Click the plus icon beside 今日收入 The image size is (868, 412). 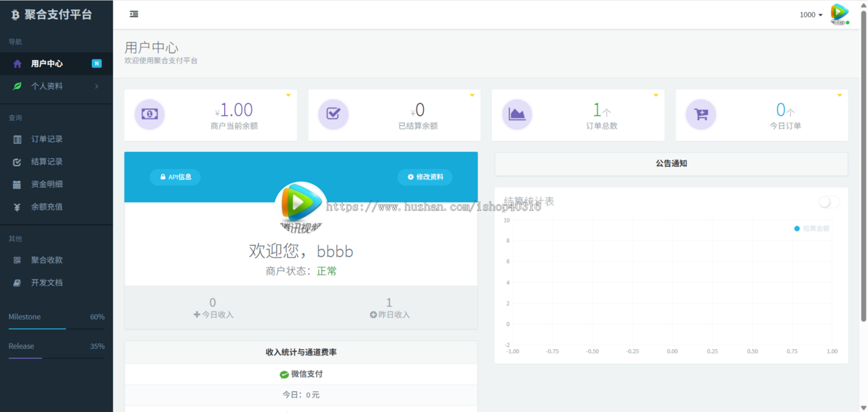[x=197, y=314]
